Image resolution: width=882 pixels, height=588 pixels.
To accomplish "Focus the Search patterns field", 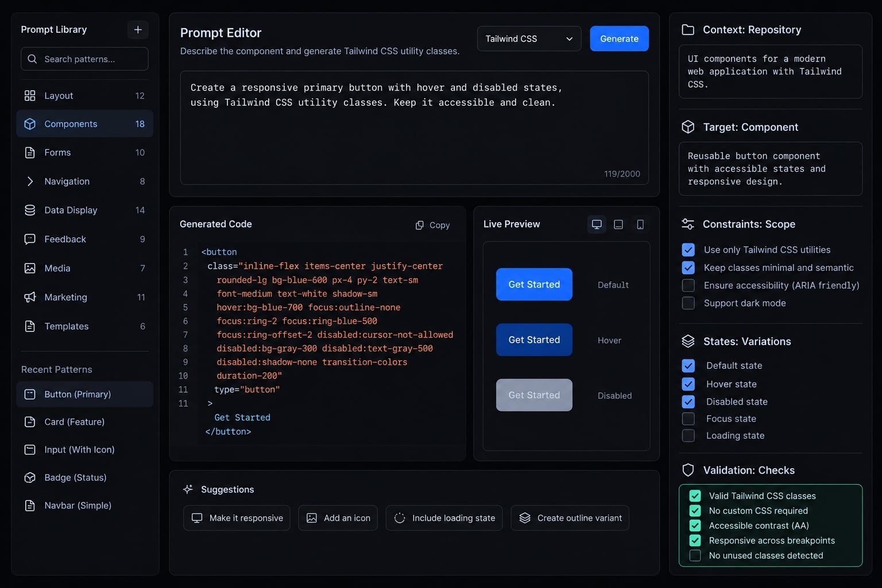I will coord(84,59).
